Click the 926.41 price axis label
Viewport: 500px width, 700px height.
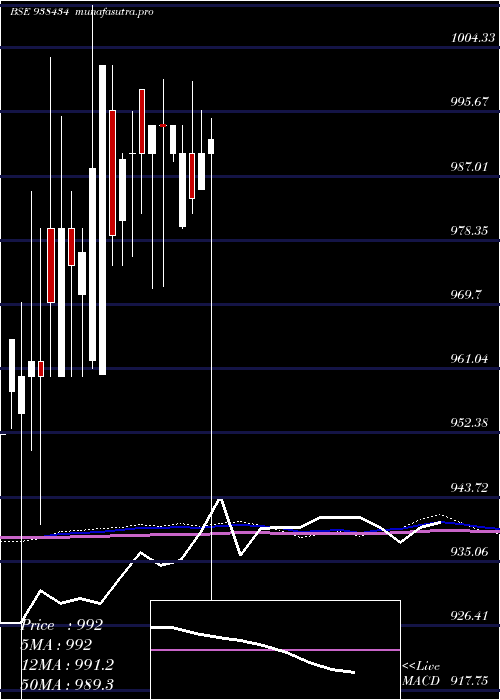[468, 616]
